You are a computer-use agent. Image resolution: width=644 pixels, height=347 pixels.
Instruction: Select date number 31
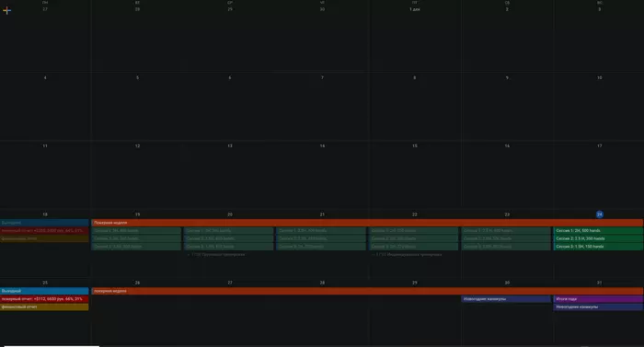click(x=599, y=283)
